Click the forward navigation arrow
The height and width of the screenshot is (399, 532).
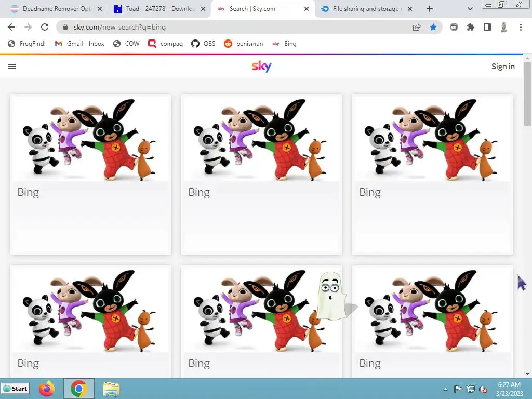coord(28,27)
